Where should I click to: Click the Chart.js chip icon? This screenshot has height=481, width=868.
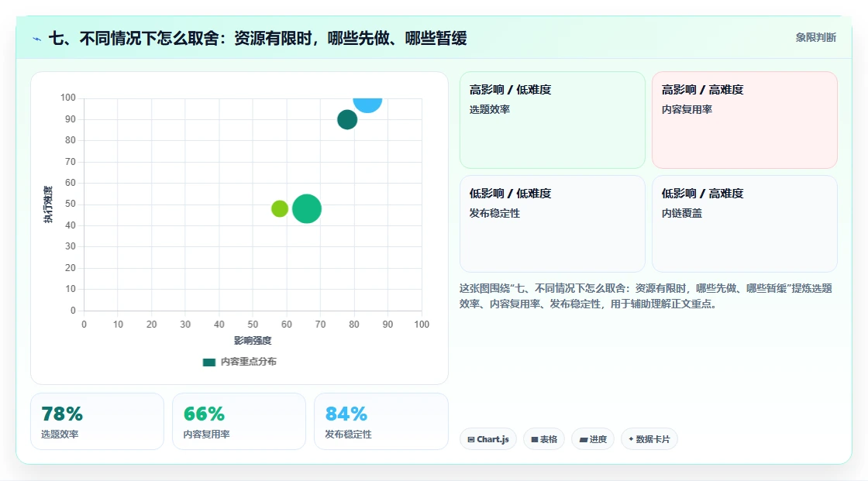[x=471, y=439]
